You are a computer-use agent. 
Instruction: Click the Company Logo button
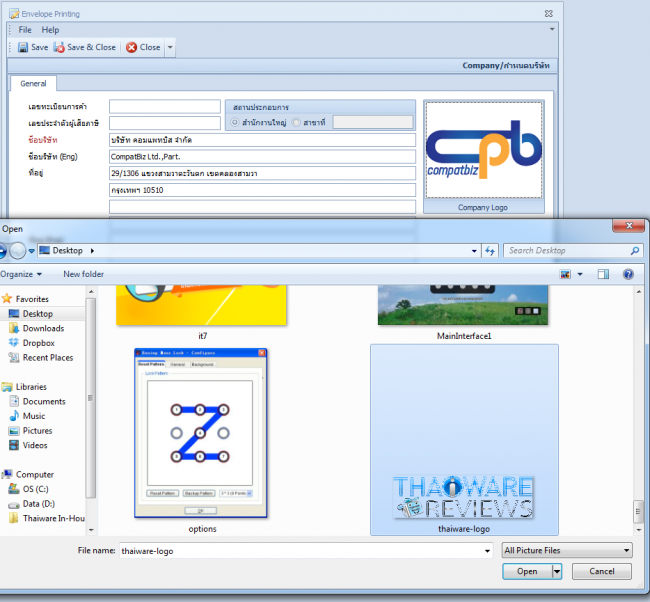point(483,207)
